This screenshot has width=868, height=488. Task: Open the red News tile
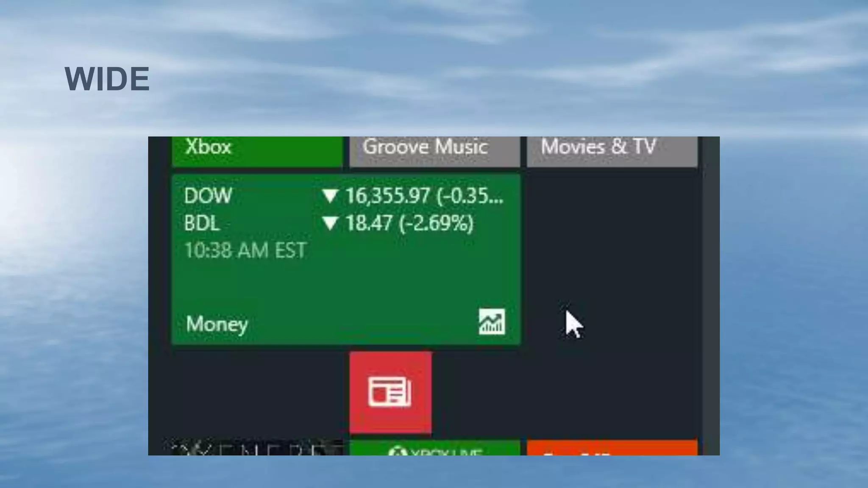(x=390, y=392)
